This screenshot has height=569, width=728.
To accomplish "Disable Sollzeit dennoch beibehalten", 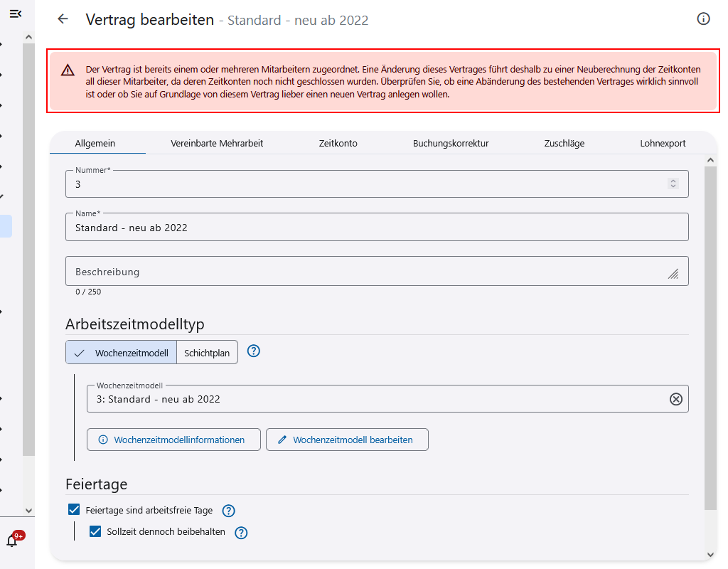I will coord(95,532).
